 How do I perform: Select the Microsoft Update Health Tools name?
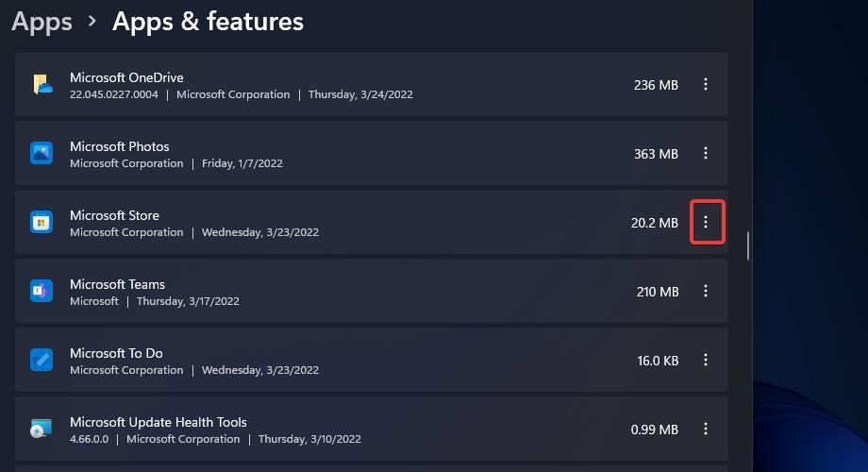[159, 422]
